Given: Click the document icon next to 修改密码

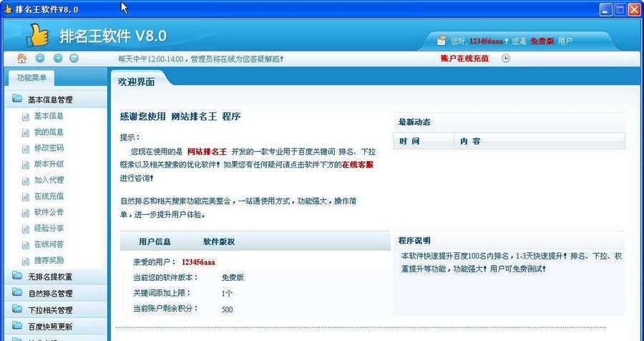Looking at the screenshot, I should pyautogui.click(x=26, y=148).
